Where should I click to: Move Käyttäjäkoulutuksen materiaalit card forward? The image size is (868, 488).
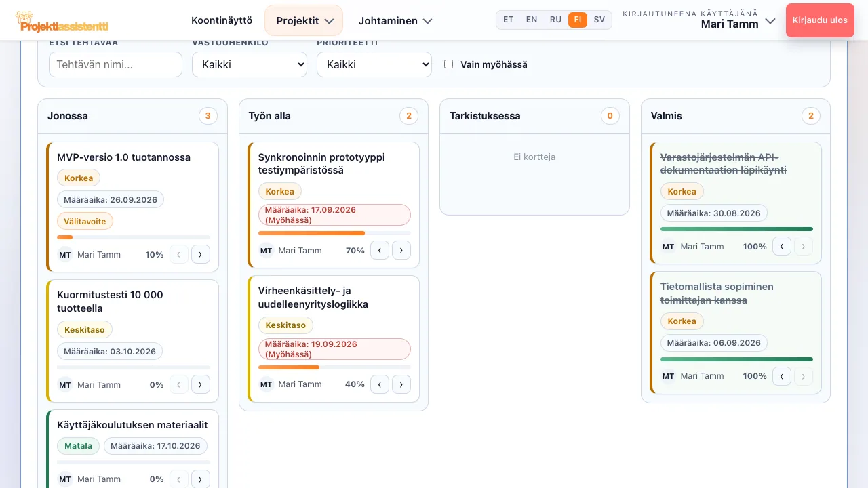[x=201, y=479]
